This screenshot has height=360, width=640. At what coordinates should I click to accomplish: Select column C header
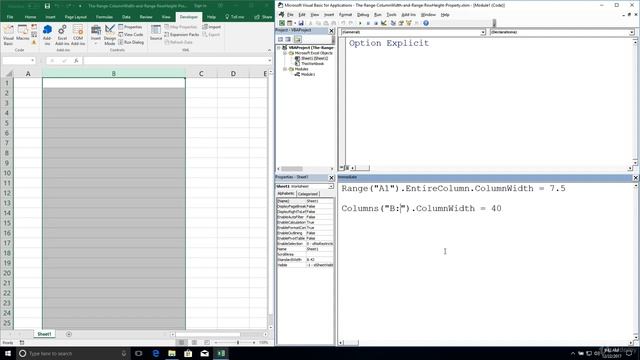point(201,73)
